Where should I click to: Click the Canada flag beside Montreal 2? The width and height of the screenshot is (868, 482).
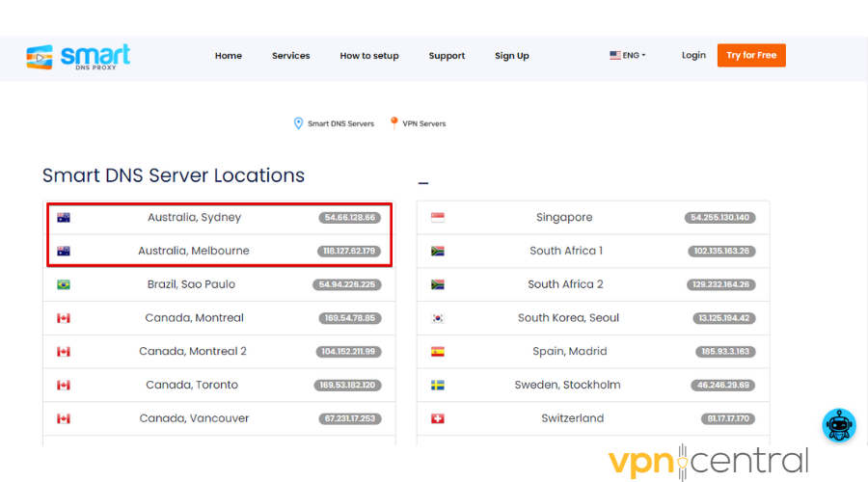click(x=64, y=352)
